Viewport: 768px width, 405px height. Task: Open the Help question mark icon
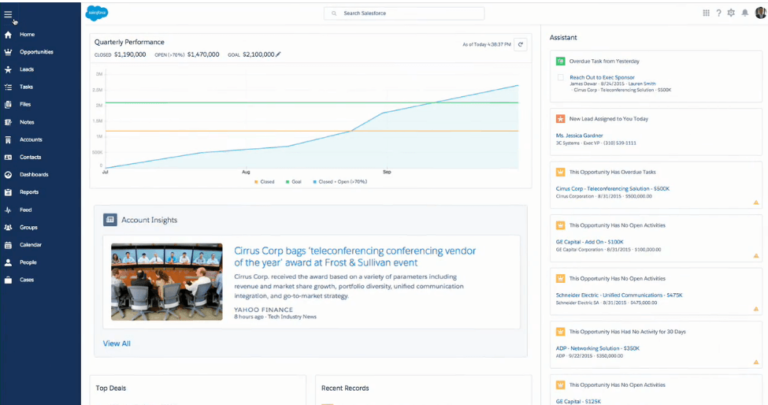719,13
